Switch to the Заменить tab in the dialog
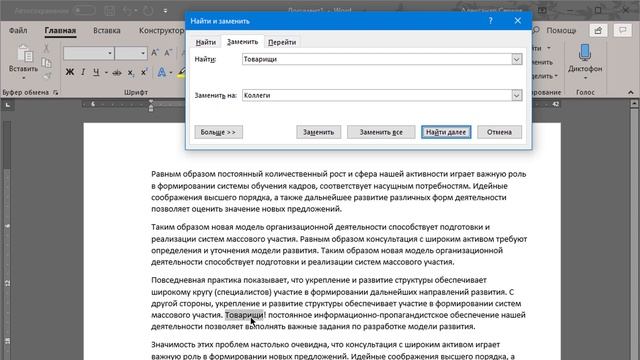The width and height of the screenshot is (640, 360). click(242, 42)
